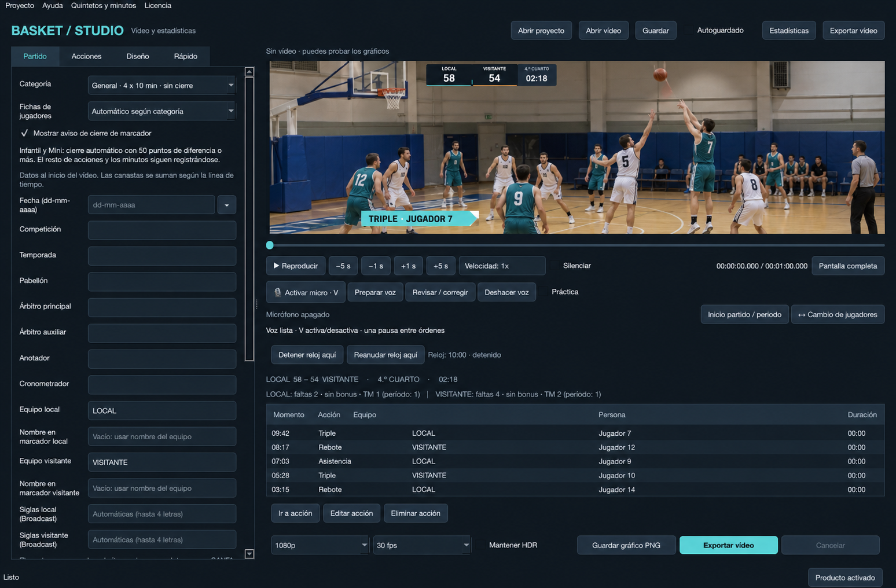Rewind with the −5 s button
The image size is (896, 588).
(x=343, y=266)
